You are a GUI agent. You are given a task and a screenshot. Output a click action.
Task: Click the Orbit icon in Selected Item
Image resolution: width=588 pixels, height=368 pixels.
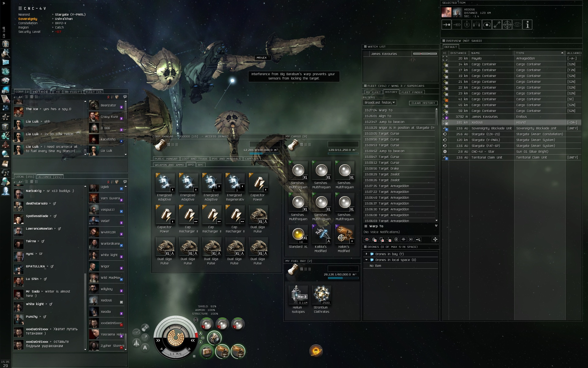[487, 25]
